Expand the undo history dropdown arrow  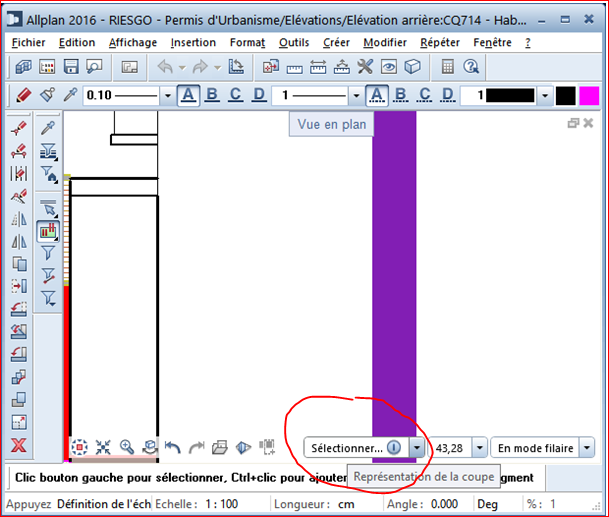point(182,68)
